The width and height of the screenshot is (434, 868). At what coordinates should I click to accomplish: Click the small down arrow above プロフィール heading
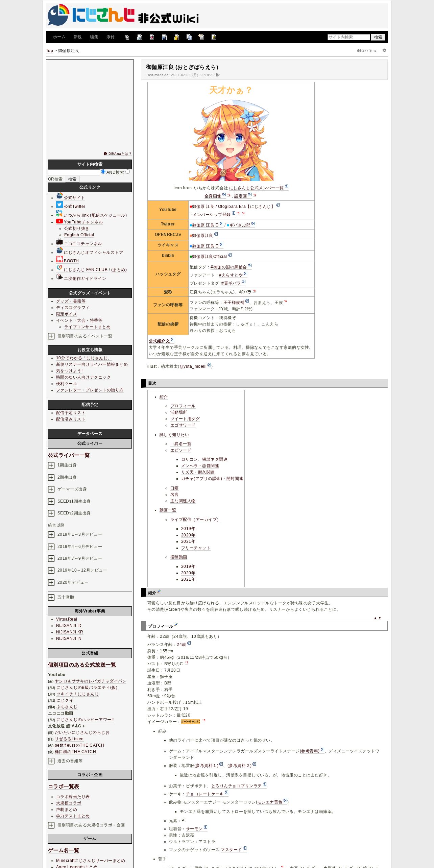(x=380, y=618)
